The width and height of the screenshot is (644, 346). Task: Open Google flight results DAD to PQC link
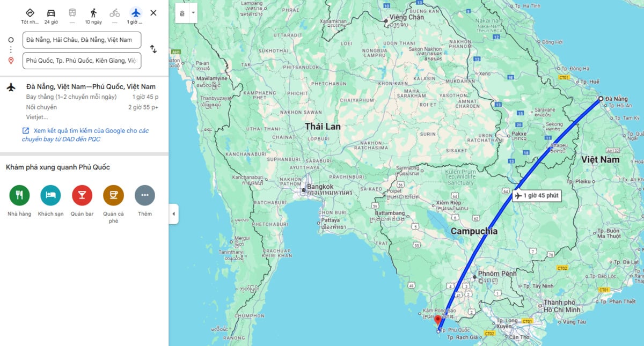pyautogui.click(x=85, y=135)
